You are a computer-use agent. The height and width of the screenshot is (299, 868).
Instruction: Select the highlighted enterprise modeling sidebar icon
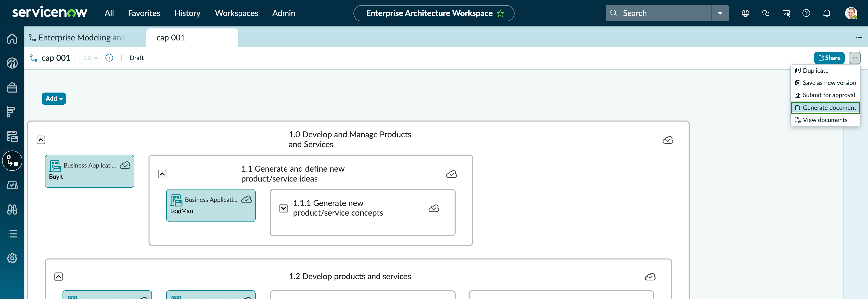tap(12, 161)
